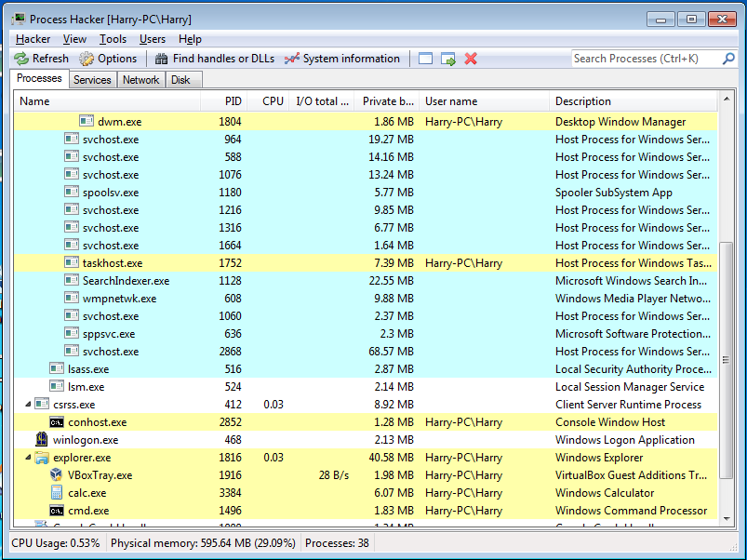
Task: Select svchost.exe with PID 1060
Action: 366,316
